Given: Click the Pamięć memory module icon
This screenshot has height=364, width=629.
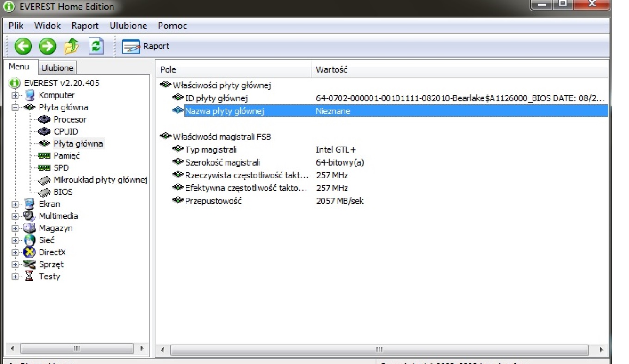Looking at the screenshot, I should [44, 156].
